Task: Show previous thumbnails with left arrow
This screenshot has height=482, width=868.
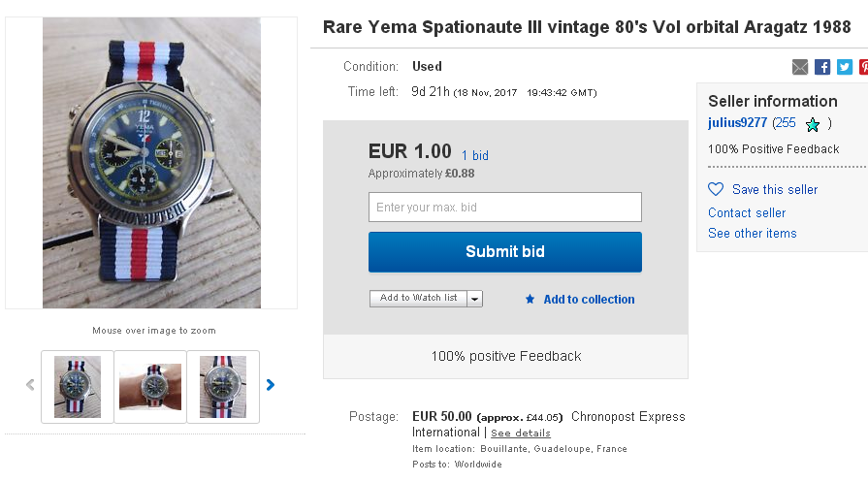Action: click(x=30, y=385)
